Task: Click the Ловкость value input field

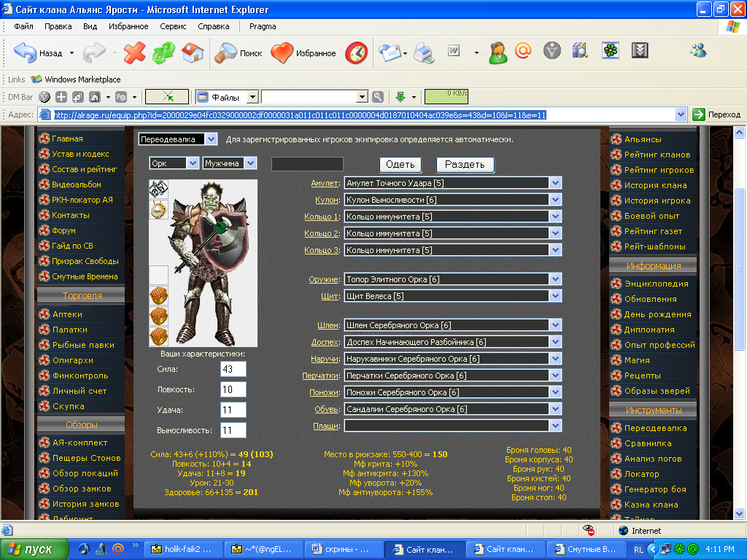Action: coord(233,389)
